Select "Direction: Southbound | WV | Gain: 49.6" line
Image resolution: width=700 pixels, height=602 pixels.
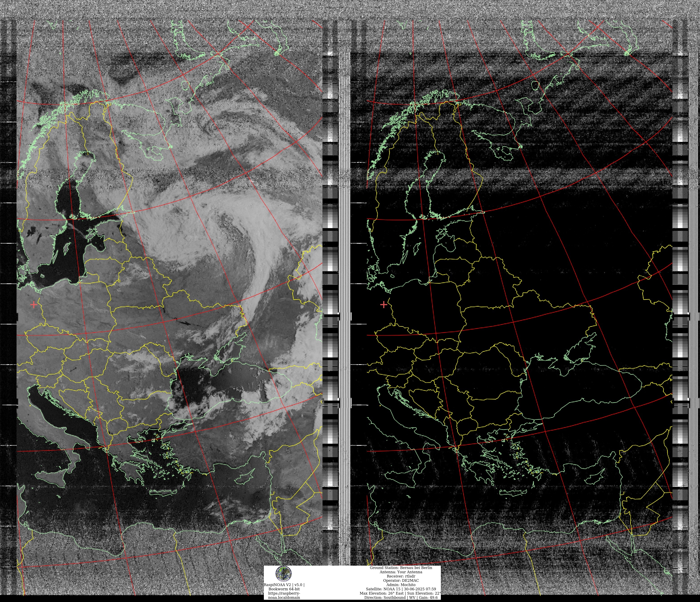tap(401, 598)
